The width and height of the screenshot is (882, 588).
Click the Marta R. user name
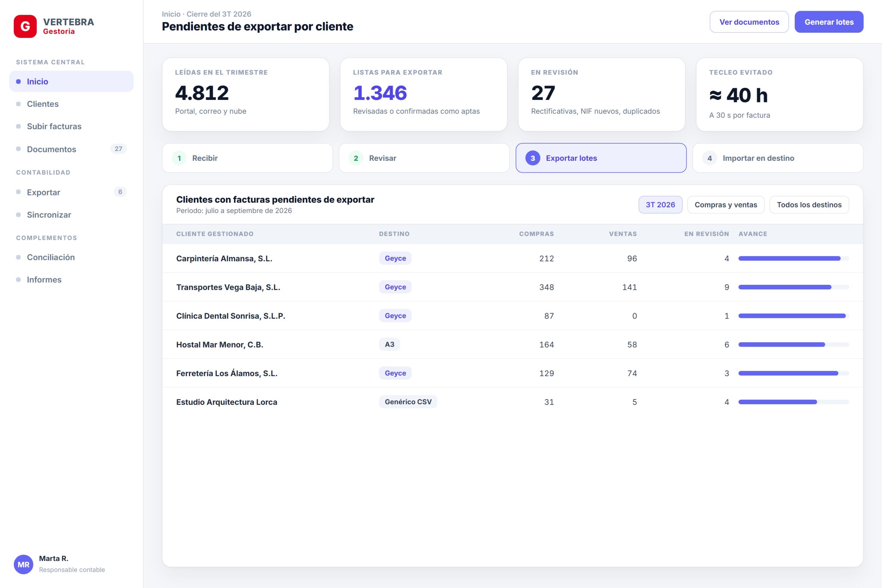tap(54, 558)
